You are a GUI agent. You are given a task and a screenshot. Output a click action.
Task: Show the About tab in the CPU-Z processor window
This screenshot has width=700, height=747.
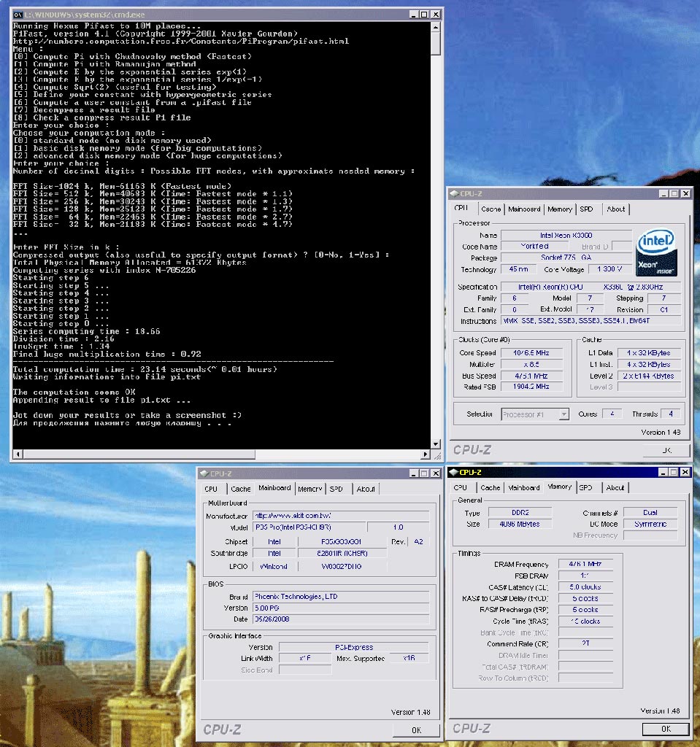click(x=615, y=209)
